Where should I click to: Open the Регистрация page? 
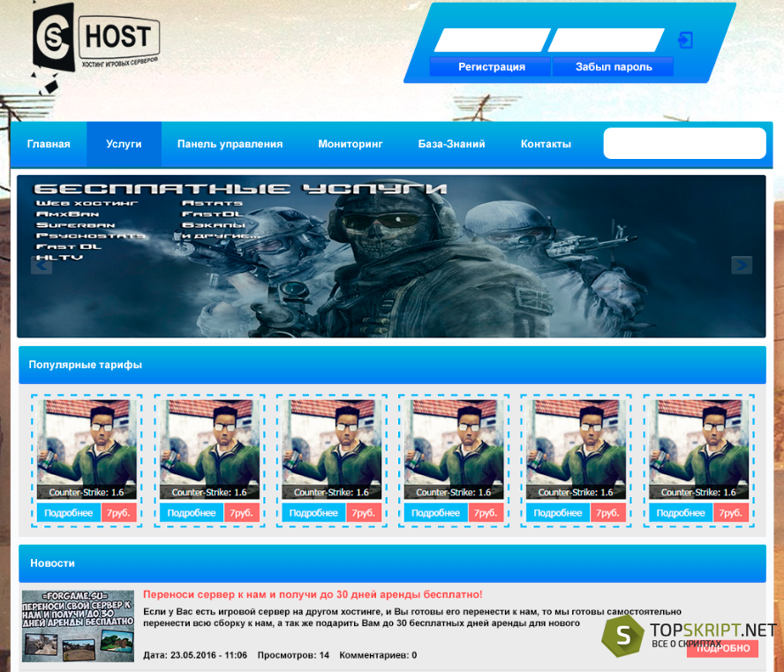(491, 67)
